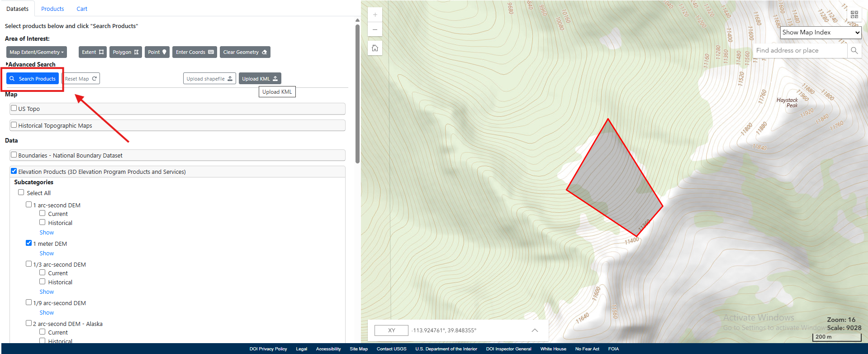Click the home default extent icon

(x=375, y=48)
